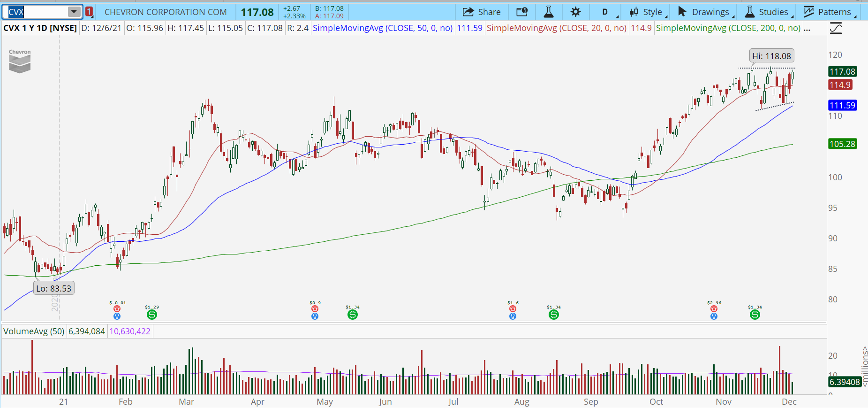Open the news info card icon
Viewport: 868px width, 408px height.
[x=522, y=12]
